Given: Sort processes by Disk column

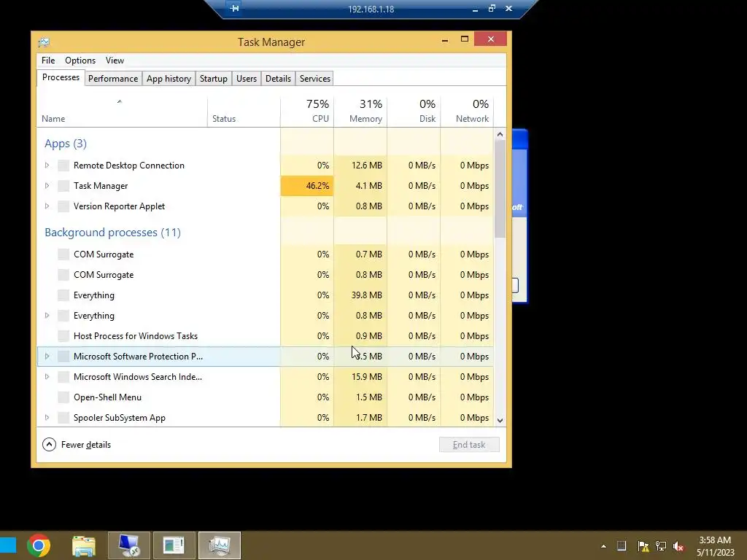Looking at the screenshot, I should pos(414,112).
